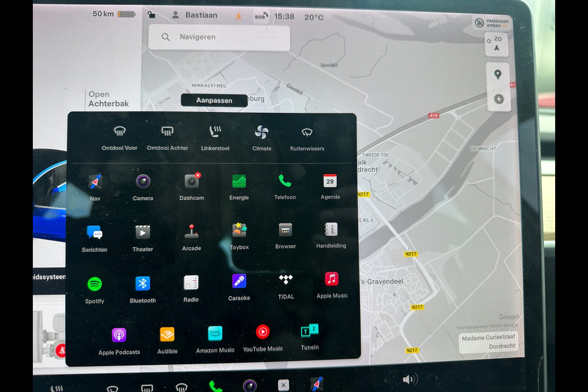The width and height of the screenshot is (588, 392).
Task: Launch the Arcade app
Action: pos(192,237)
